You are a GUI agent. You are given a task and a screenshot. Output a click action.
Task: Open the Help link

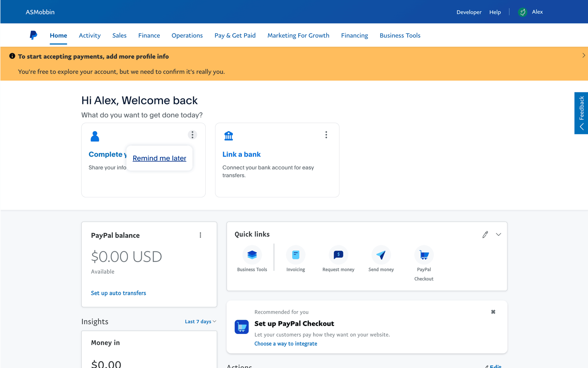495,12
